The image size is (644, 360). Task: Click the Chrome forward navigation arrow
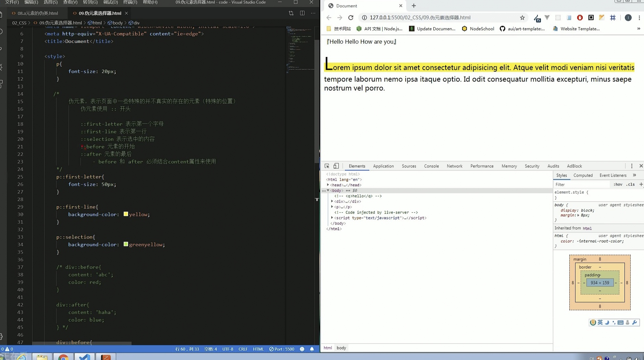point(339,17)
